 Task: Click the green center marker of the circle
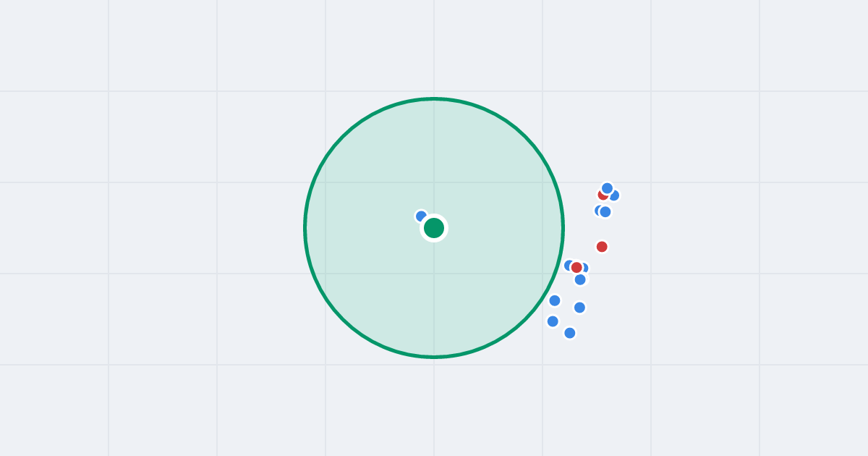pyautogui.click(x=434, y=228)
